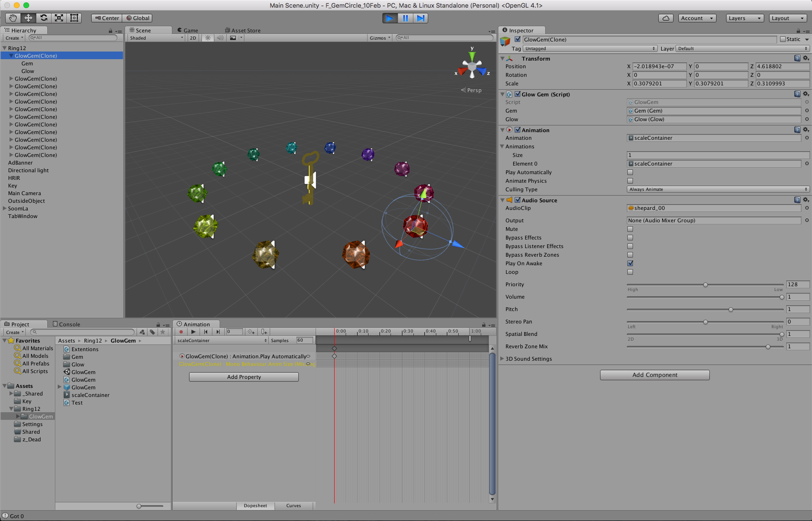The image size is (812, 521).
Task: Click the Pause button
Action: (x=405, y=18)
